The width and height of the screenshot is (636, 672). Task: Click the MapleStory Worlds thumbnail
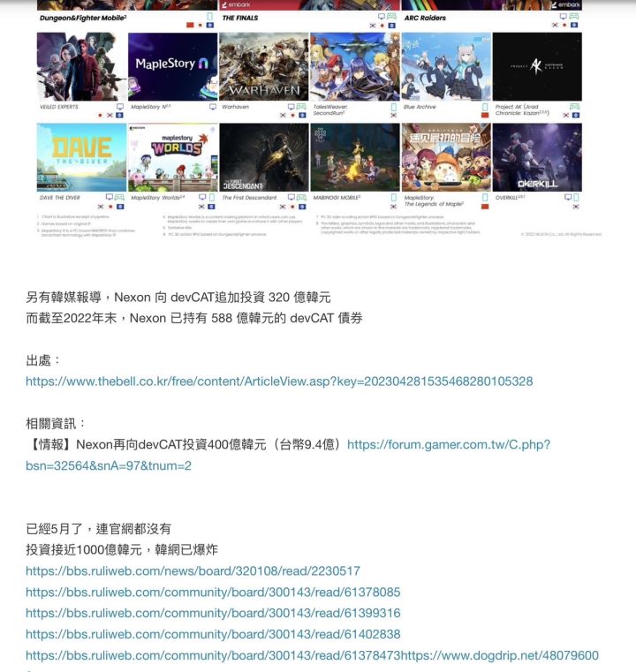173,157
